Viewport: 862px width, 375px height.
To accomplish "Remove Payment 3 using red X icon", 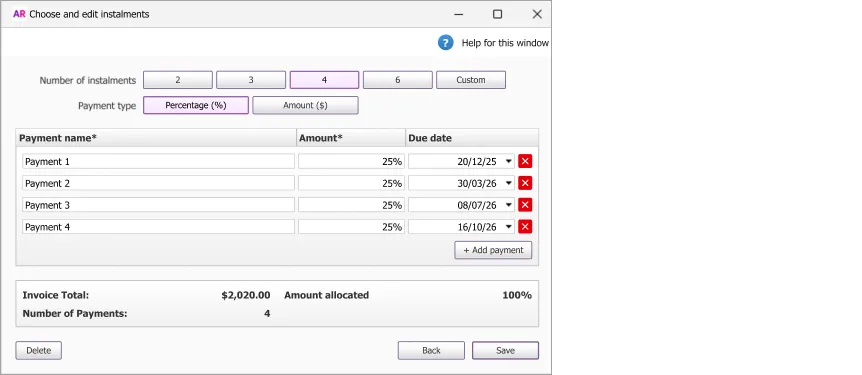I will [x=525, y=205].
